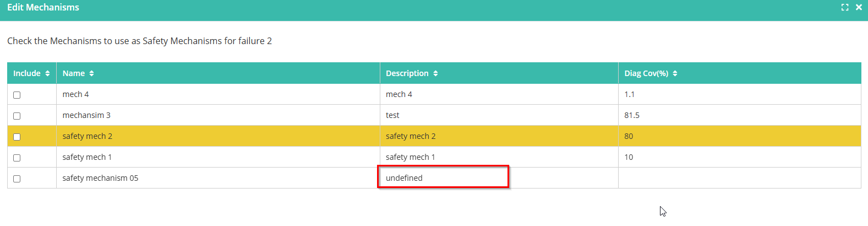
Task: Select the highlighted safety mech 2 row
Action: 434,136
